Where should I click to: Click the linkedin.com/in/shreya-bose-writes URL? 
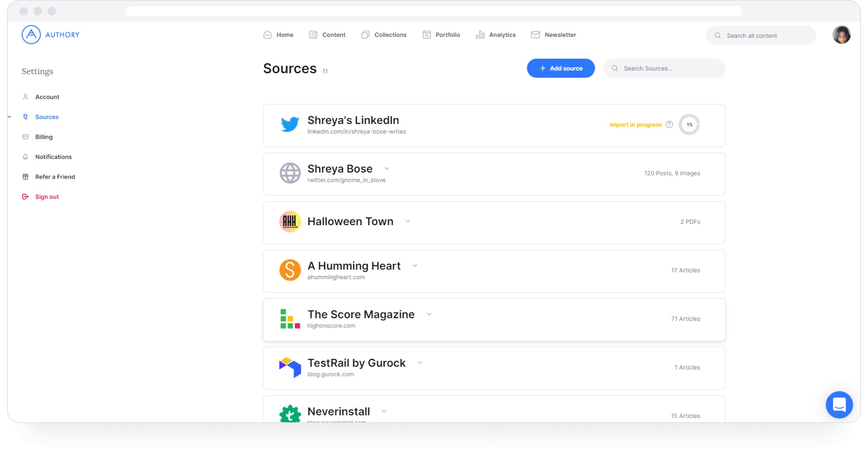(357, 132)
